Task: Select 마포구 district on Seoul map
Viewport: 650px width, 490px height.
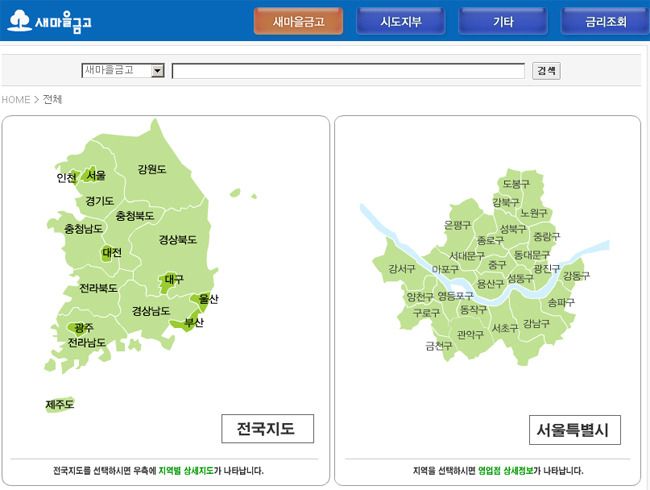Action: coord(445,269)
